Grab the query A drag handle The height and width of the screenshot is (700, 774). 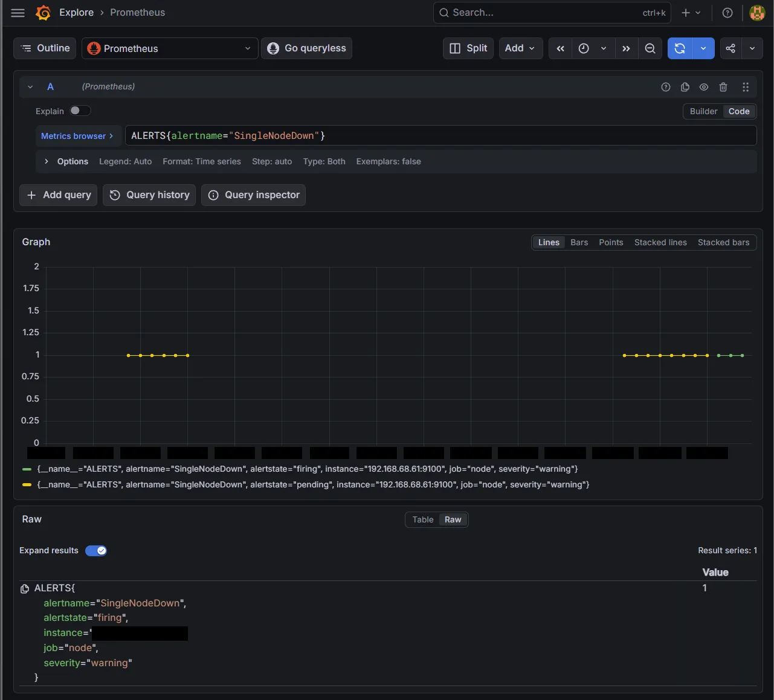coord(746,87)
